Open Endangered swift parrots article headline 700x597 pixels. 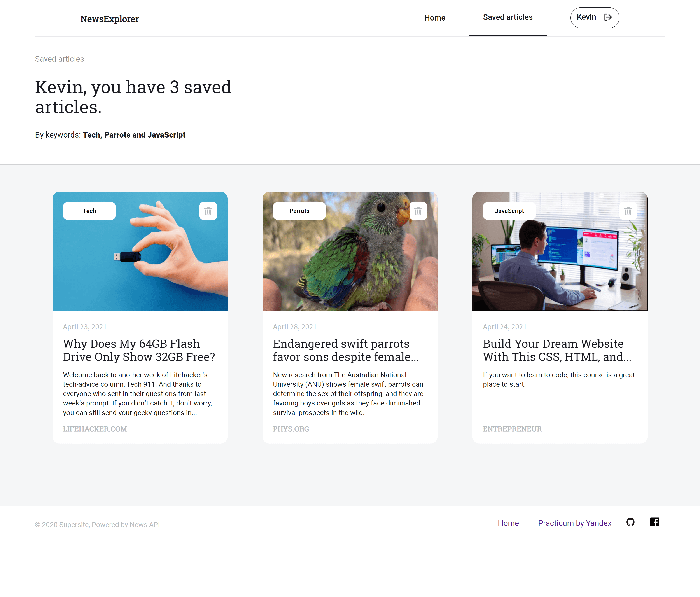coord(346,350)
